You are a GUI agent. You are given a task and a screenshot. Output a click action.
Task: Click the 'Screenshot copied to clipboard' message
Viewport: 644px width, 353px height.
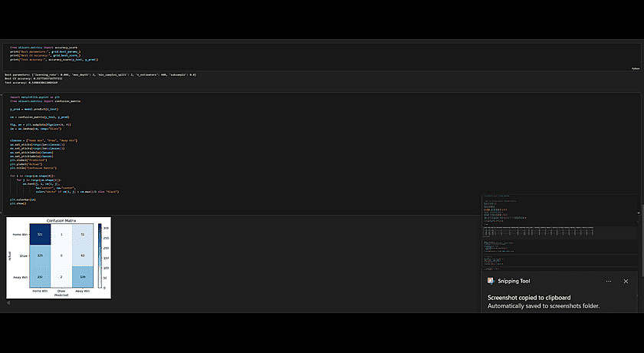529,298
